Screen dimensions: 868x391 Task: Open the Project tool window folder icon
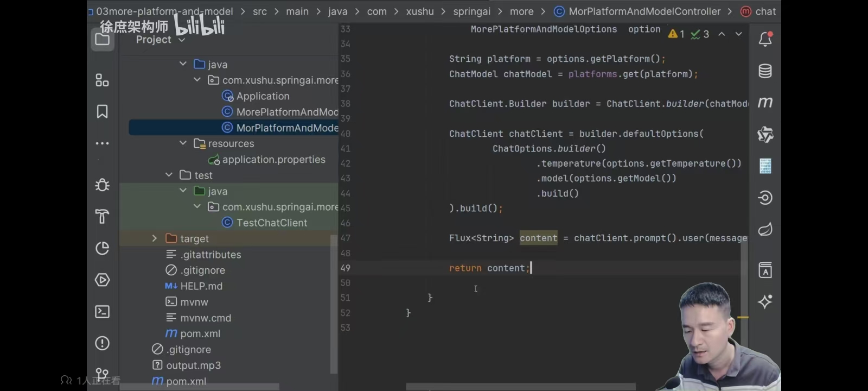click(x=102, y=39)
